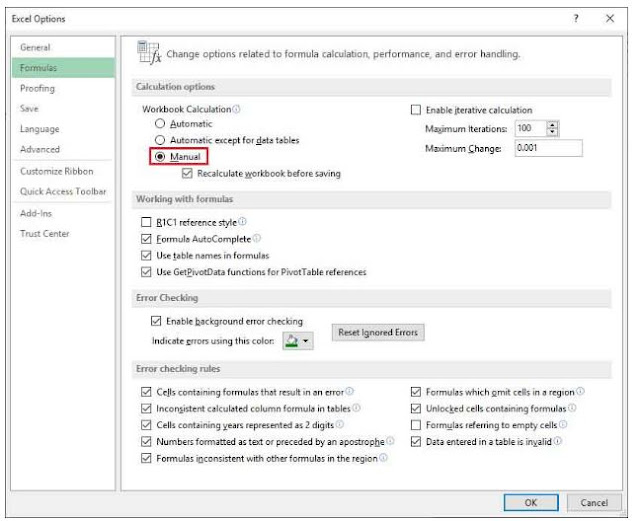Screen dimensions: 640x521
Task: Click info icon beside R1C1 reference style
Action: tap(242, 221)
